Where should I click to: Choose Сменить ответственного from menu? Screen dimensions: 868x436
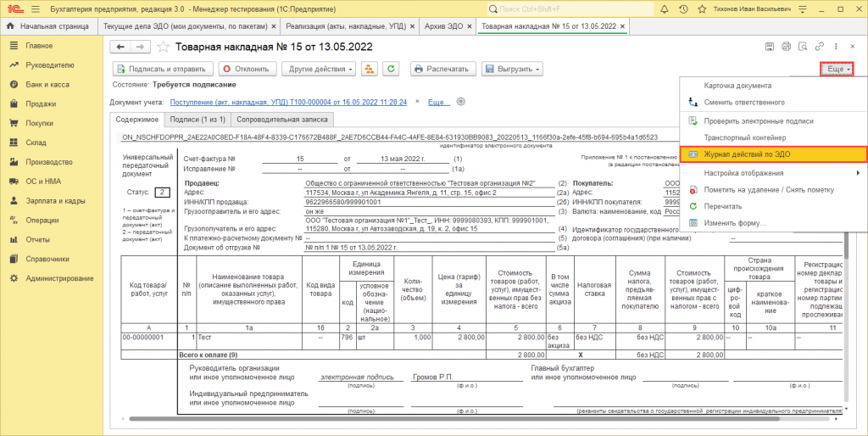(x=773, y=103)
